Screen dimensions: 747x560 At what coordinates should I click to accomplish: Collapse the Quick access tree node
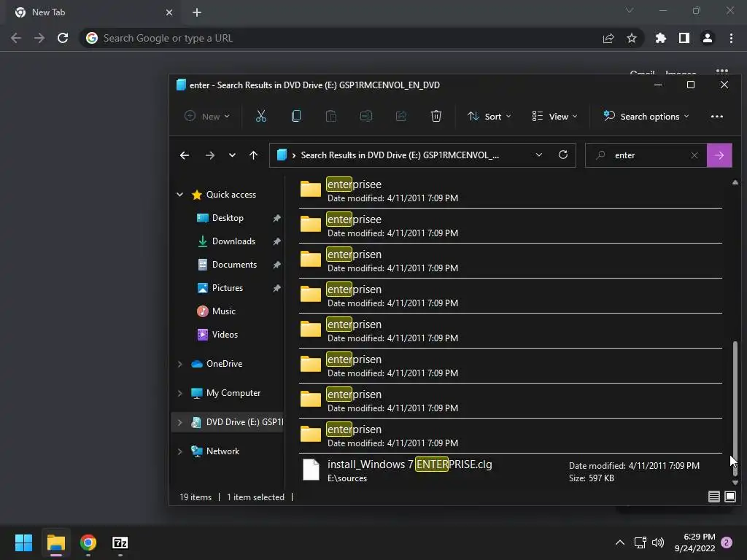click(179, 194)
